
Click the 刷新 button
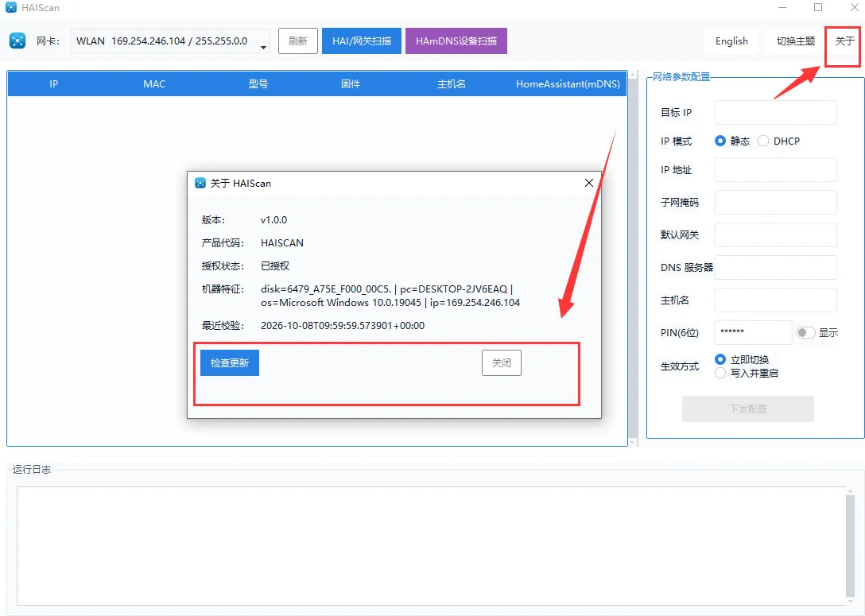coord(298,41)
